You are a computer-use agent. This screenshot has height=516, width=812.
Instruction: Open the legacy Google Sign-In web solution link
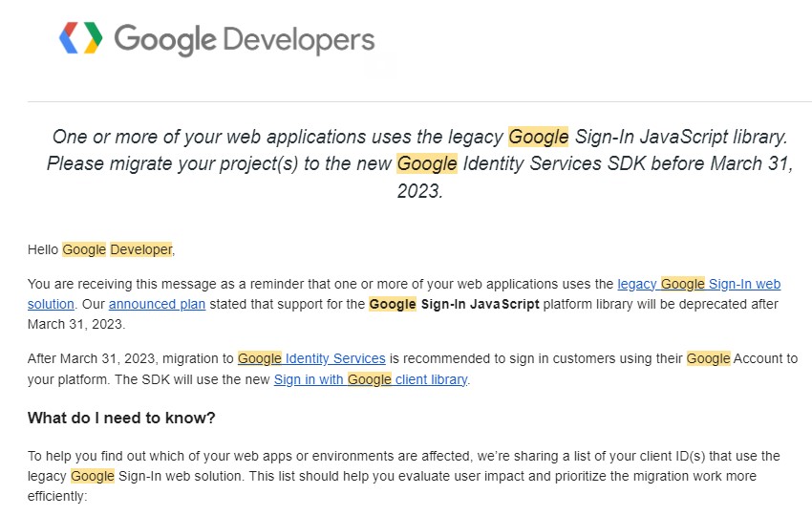(698, 284)
